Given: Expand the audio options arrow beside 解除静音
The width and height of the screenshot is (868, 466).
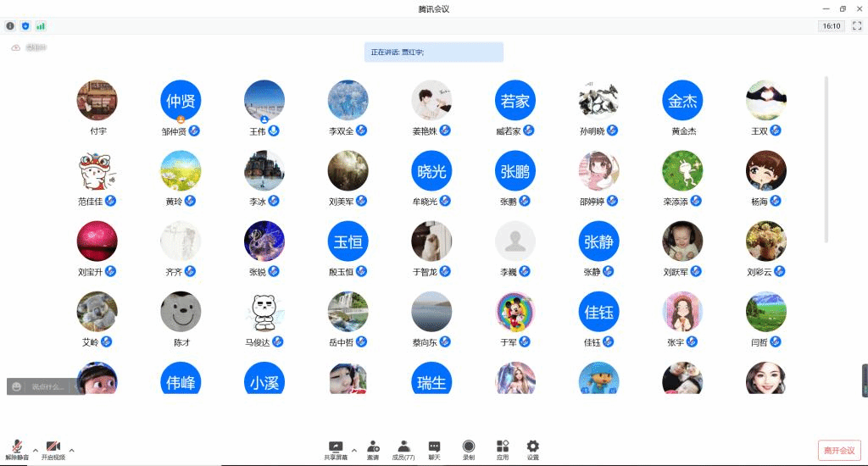Looking at the screenshot, I should 35,450.
